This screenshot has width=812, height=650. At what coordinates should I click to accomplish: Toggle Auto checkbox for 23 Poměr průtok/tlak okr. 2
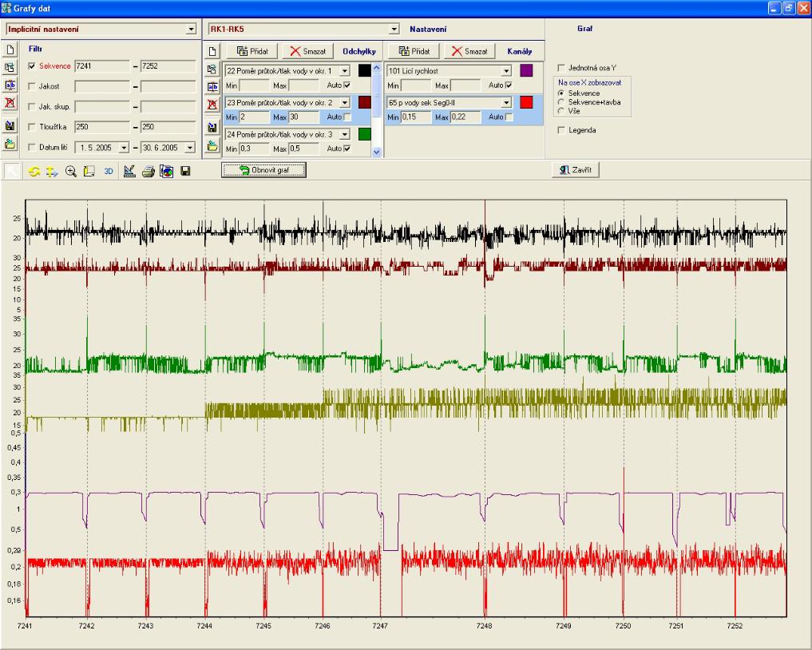click(x=347, y=117)
